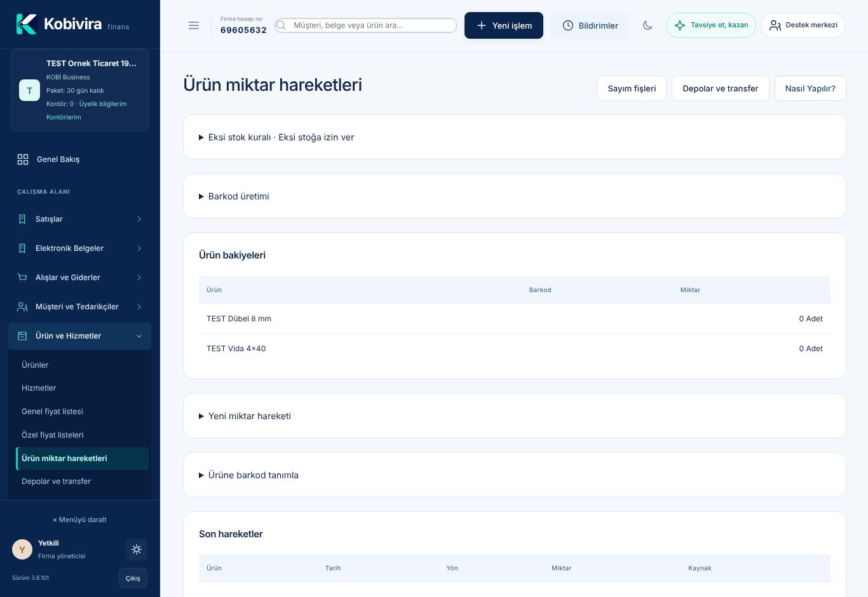Open the Destek merkezi button
This screenshot has height=597, width=868.
(803, 25)
